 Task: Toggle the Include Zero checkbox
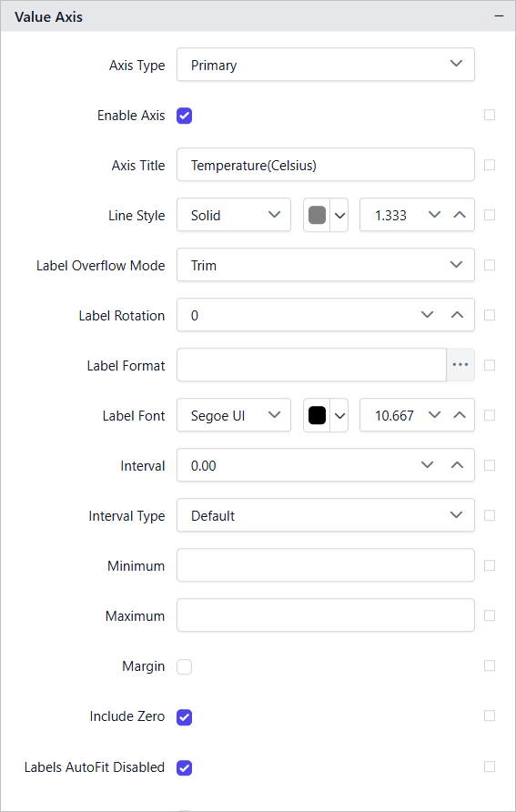coord(184,717)
